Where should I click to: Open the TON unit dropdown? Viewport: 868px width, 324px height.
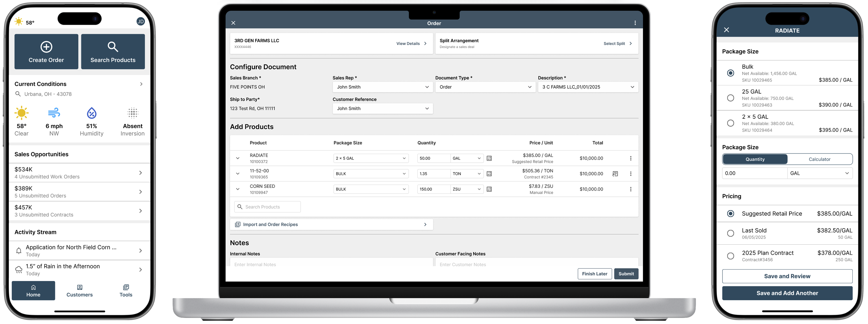point(467,174)
